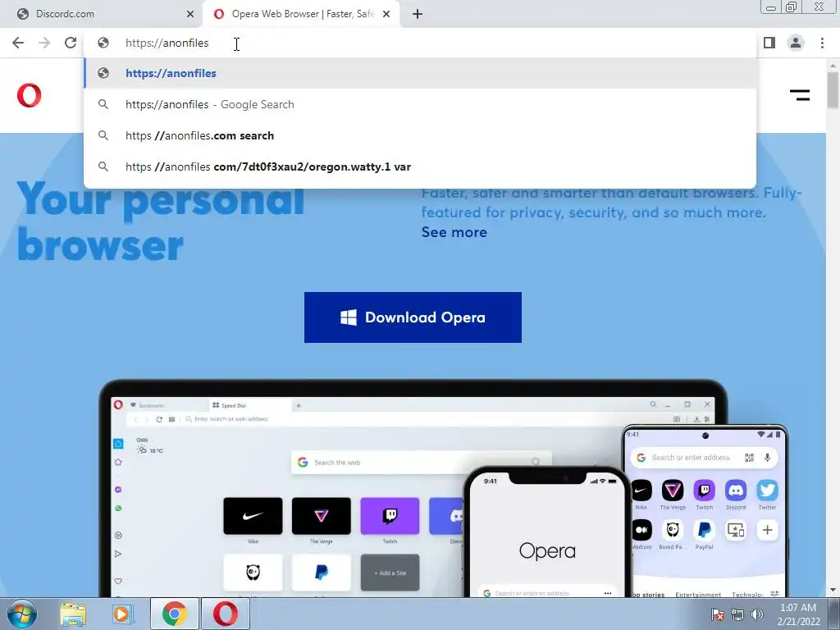Go back using the browser back arrow

[x=18, y=43]
